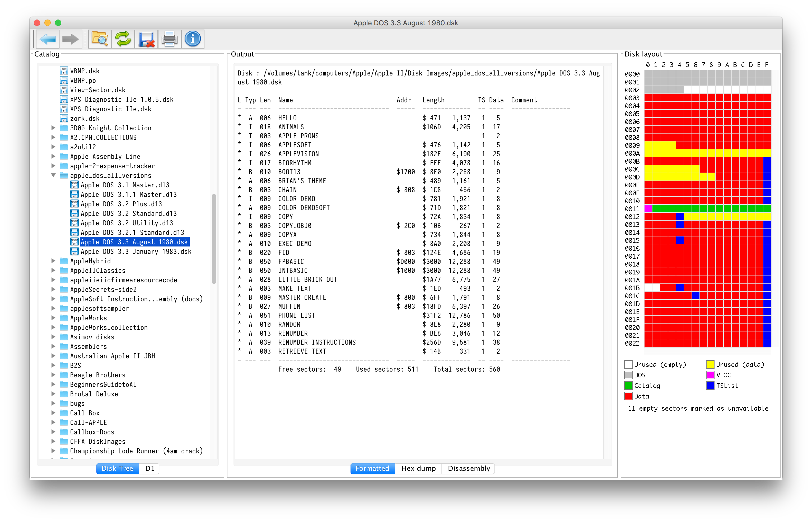Click the gray forward arrow toolbar icon
Screen dimensions: 812x522
tap(71, 39)
